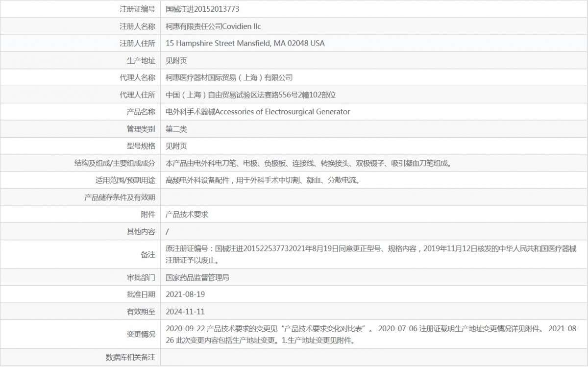This screenshot has width=588, height=367.
Task: Select the 注册人住所 label cell
Action: pos(137,43)
